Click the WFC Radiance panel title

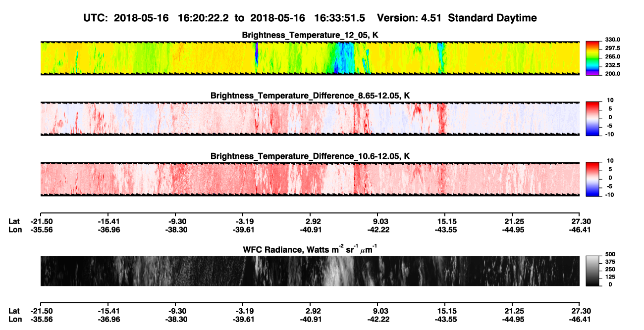(x=310, y=249)
